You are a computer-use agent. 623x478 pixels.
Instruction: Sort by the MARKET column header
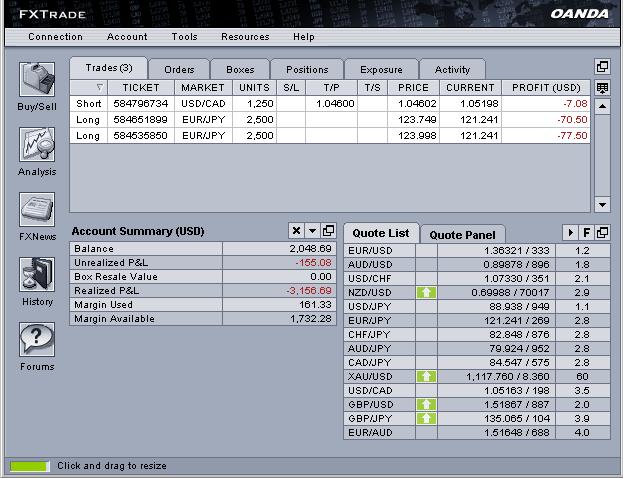pyautogui.click(x=203, y=88)
